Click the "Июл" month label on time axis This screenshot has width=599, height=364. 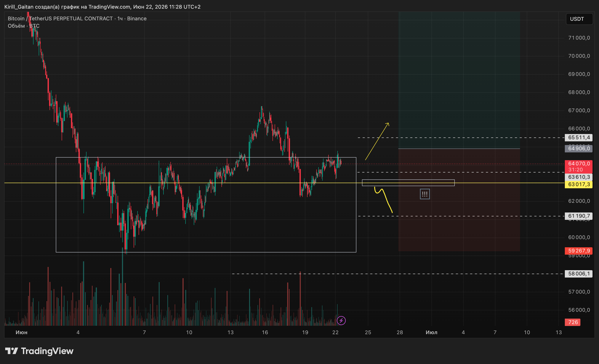[431, 332]
